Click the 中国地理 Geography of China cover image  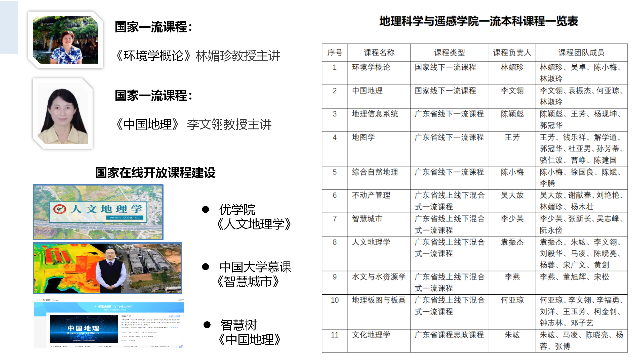(84, 329)
